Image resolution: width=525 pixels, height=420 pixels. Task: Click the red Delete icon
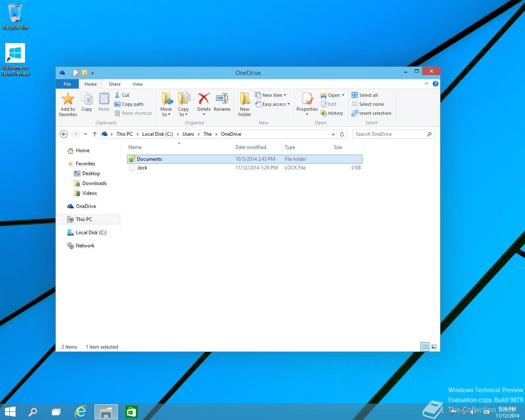(x=204, y=98)
